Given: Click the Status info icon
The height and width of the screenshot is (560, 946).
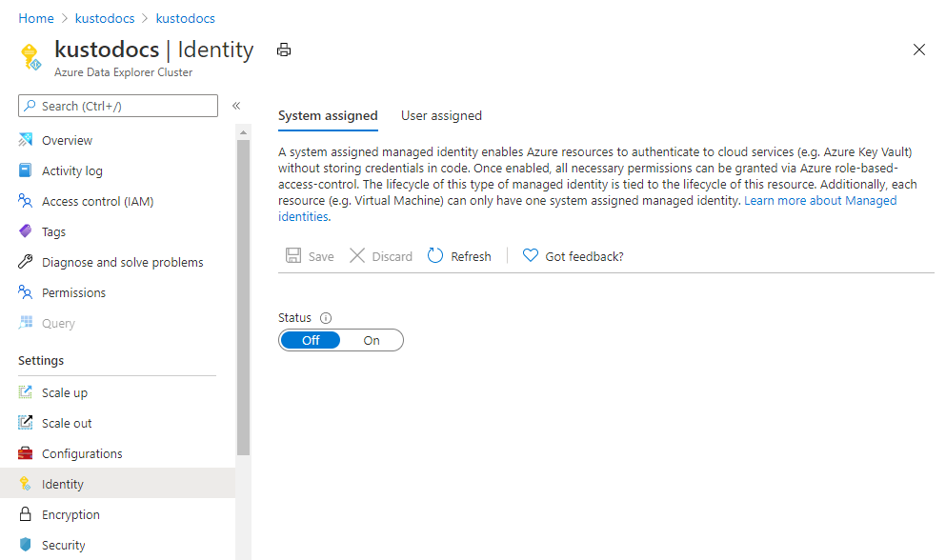Looking at the screenshot, I should pos(326,318).
